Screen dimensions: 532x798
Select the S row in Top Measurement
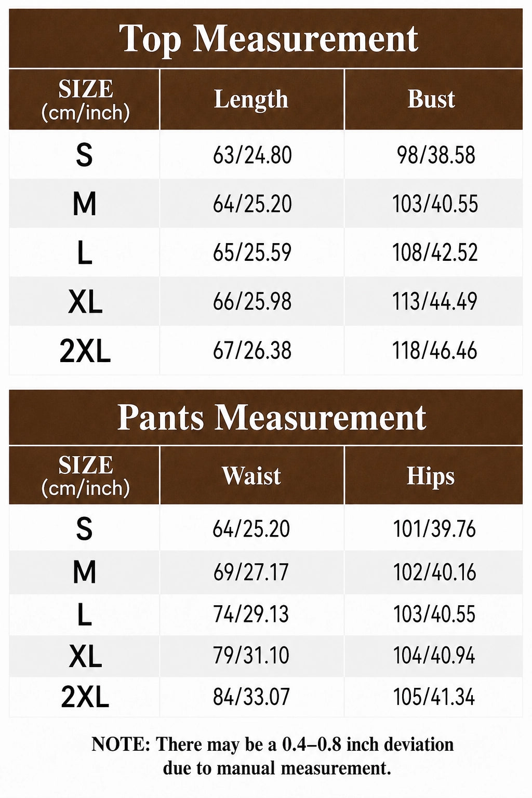tap(266, 155)
